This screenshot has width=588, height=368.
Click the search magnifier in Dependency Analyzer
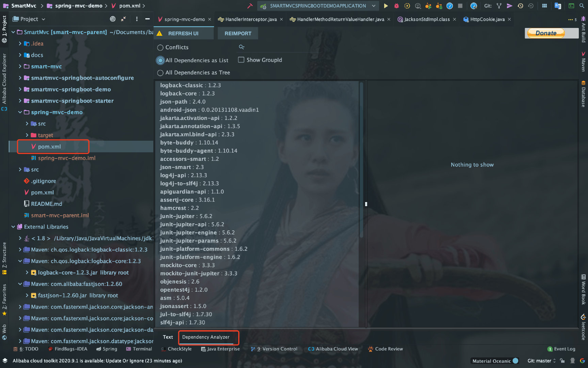coord(242,47)
